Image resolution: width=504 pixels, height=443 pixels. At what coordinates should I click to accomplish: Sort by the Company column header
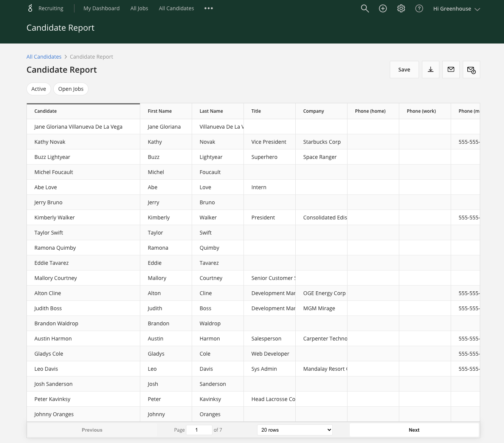coord(321,111)
